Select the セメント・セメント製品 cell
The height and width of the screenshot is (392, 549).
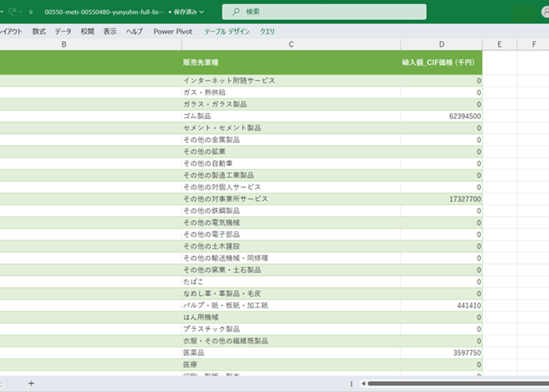click(291, 128)
